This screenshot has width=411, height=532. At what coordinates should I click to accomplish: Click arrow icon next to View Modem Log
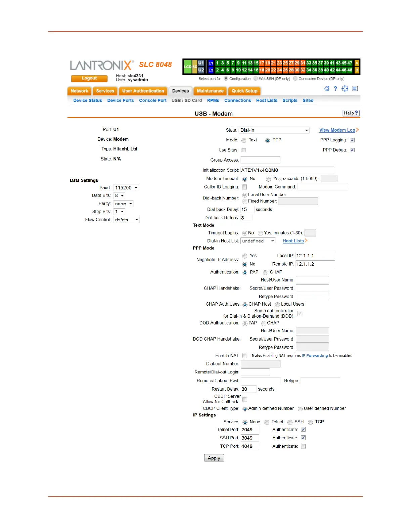358,130
